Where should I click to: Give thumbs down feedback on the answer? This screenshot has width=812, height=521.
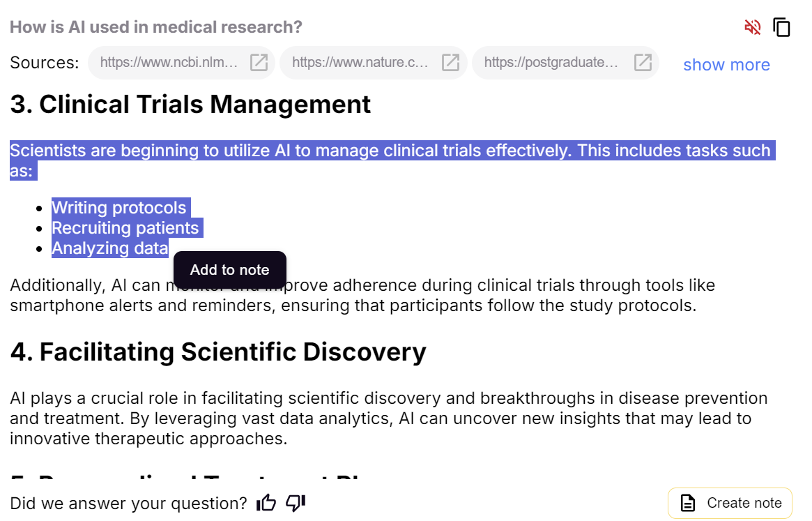[x=296, y=502]
